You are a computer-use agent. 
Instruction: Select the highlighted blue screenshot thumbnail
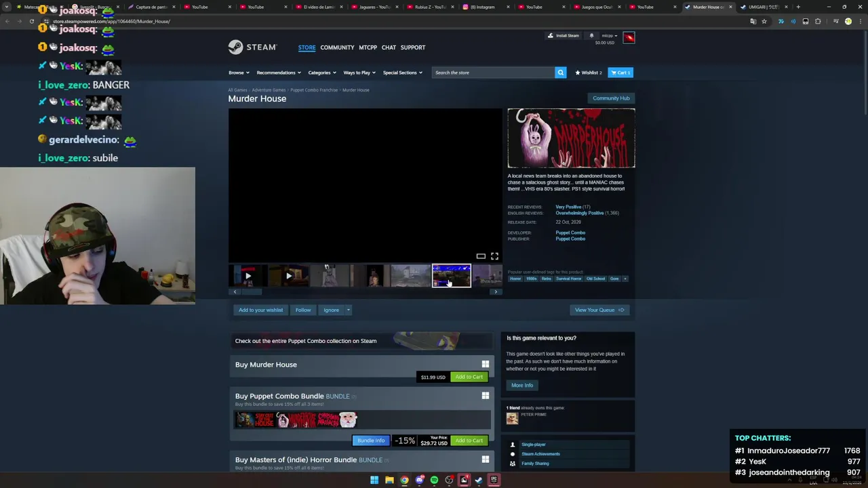(452, 276)
